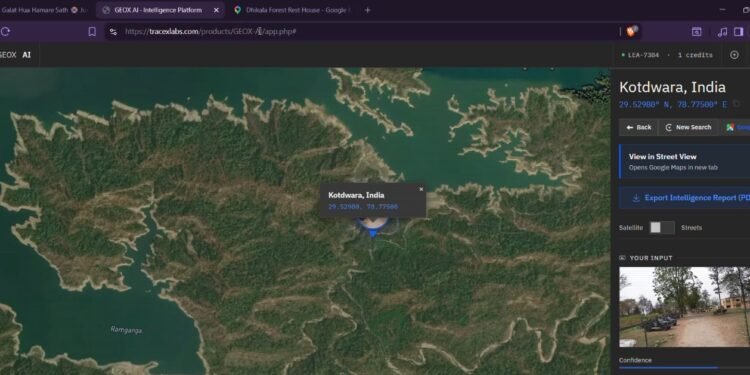Start a New Search

pos(688,127)
